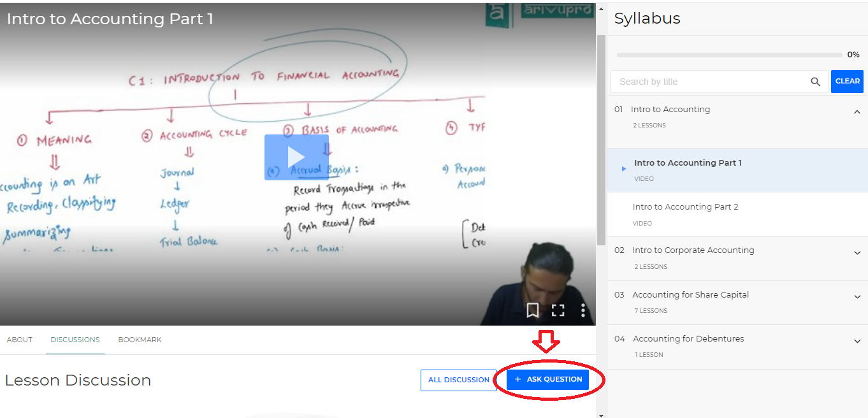Viewport: 868px width, 418px height.
Task: Click the Arivupro logo on the video
Action: 539,14
